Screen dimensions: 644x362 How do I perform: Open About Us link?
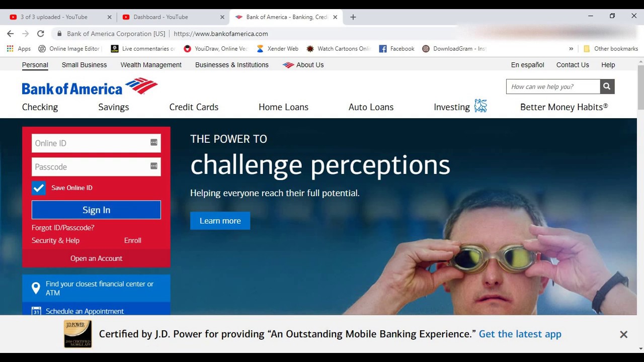pos(303,65)
